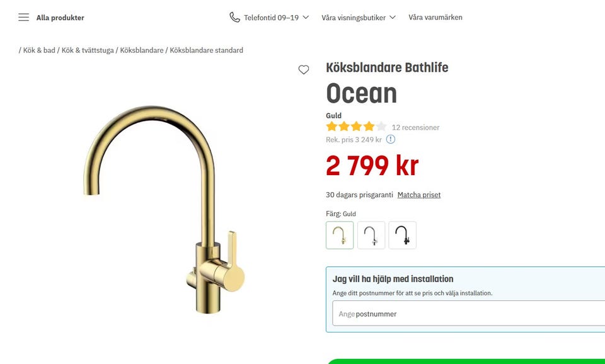This screenshot has height=364, width=605.
Task: Open Köksblandare standard breadcrumb link
Action: [x=207, y=50]
